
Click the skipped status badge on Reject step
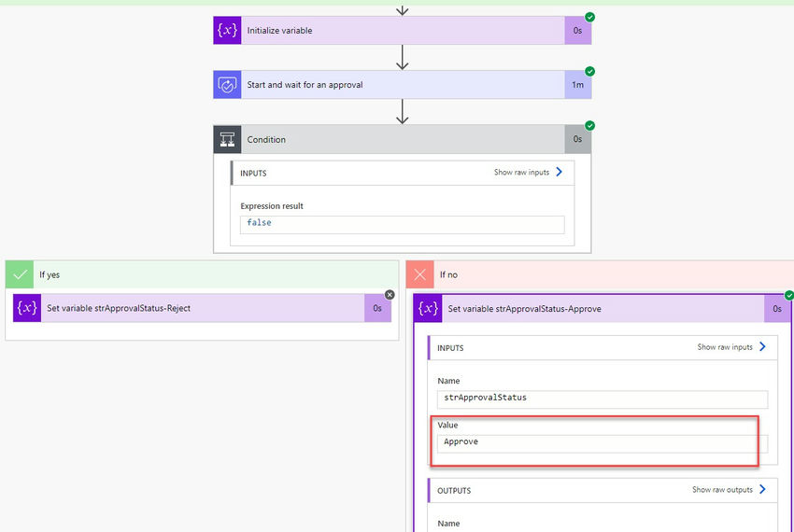coord(390,295)
